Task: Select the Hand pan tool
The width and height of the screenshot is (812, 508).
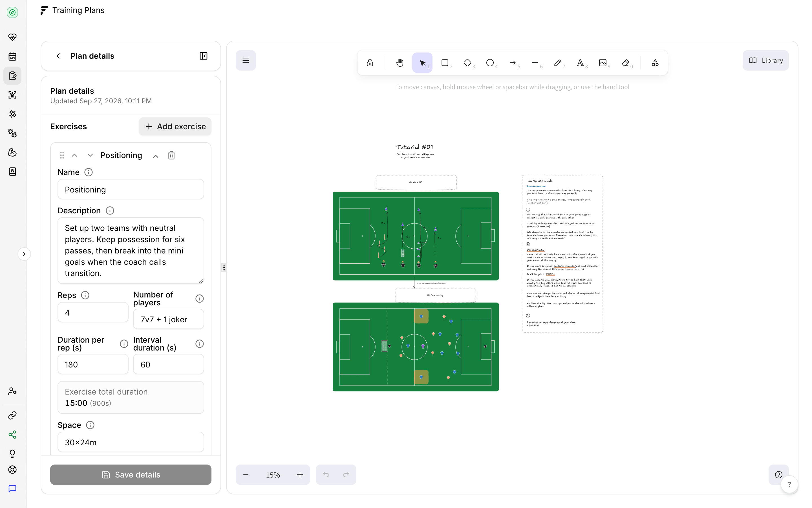Action: point(400,63)
